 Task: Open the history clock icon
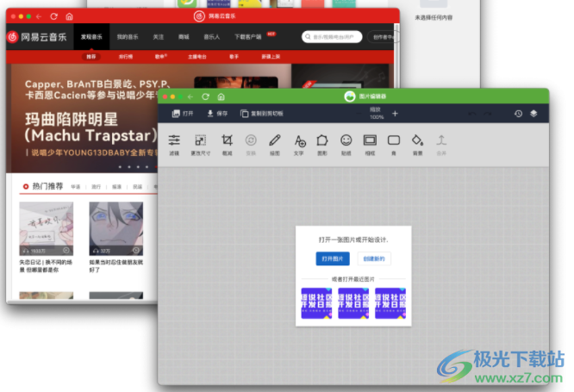(x=518, y=114)
